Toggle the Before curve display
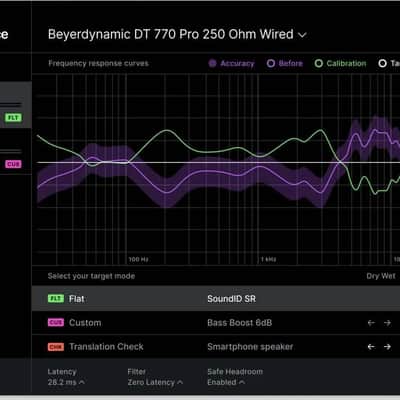400x400 pixels. [285, 63]
